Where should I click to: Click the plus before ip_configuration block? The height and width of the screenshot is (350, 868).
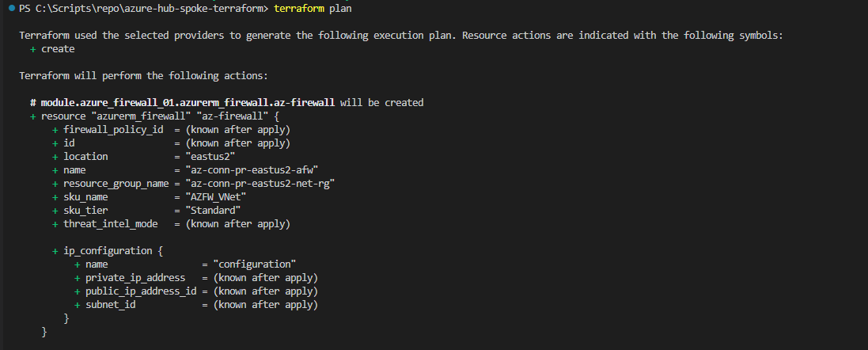(55, 251)
